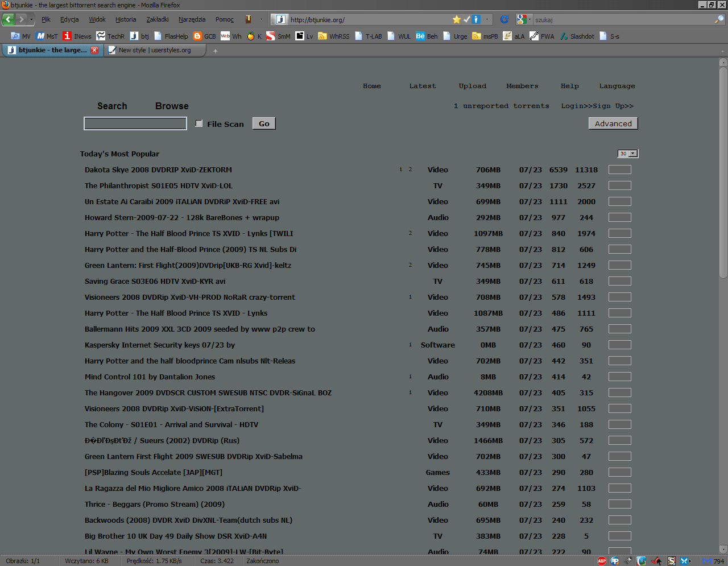Click the bookmark star in the address bar
The image size is (728, 566).
[457, 19]
